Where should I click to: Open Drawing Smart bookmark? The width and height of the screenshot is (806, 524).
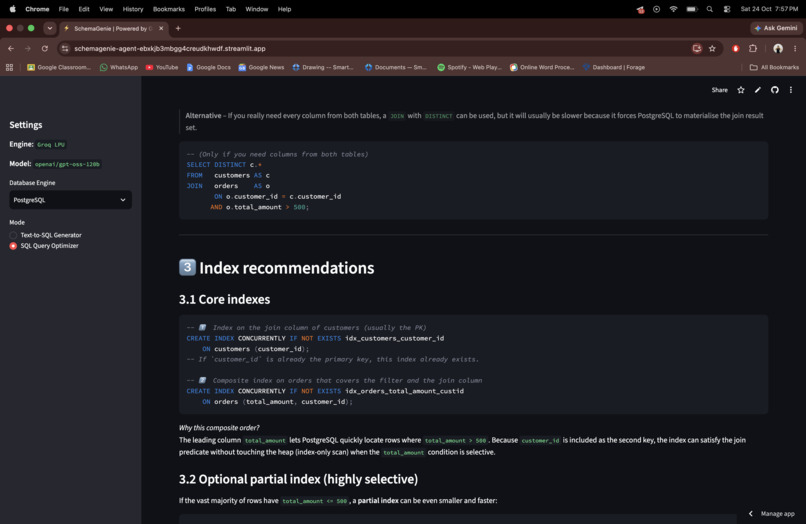point(323,67)
